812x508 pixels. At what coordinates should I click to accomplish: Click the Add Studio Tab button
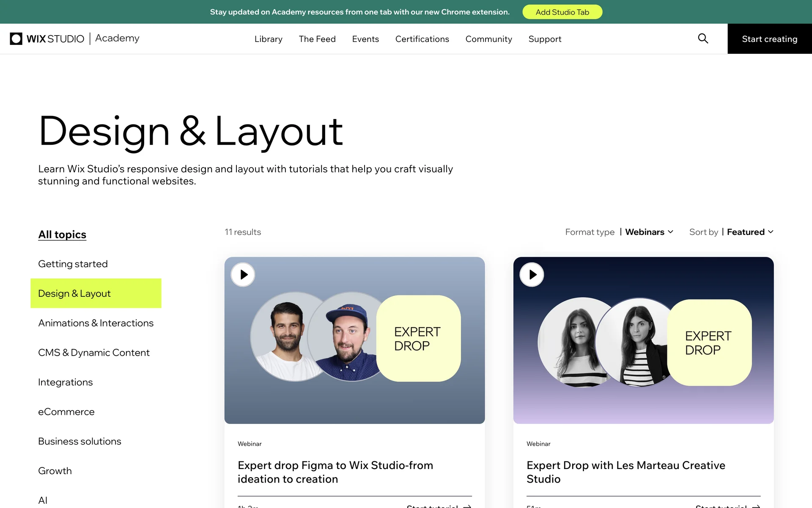(x=562, y=12)
